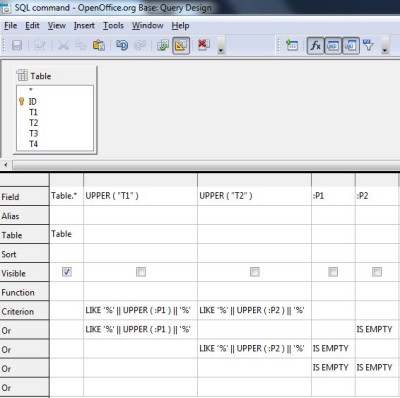
Task: Select the Function row header
Action: (x=25, y=292)
